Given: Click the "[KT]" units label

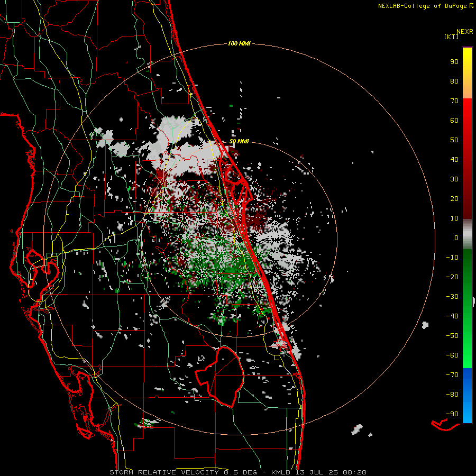Looking at the screenshot, I should tap(451, 36).
